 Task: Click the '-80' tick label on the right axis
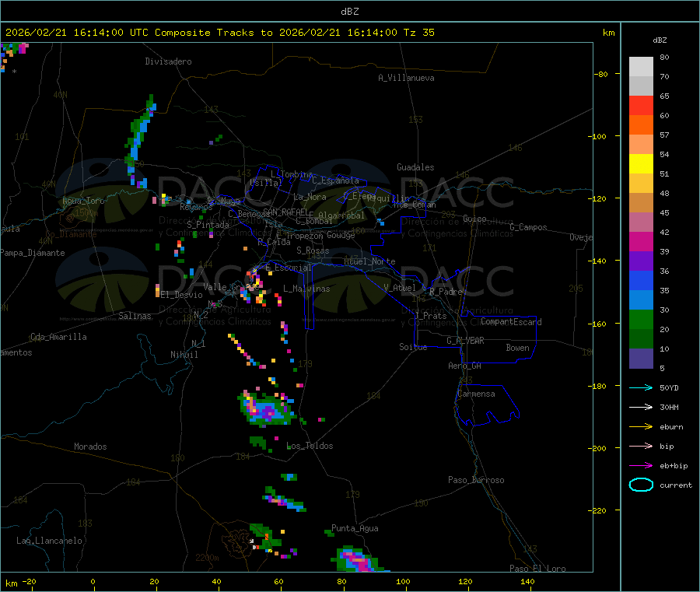[x=601, y=74]
